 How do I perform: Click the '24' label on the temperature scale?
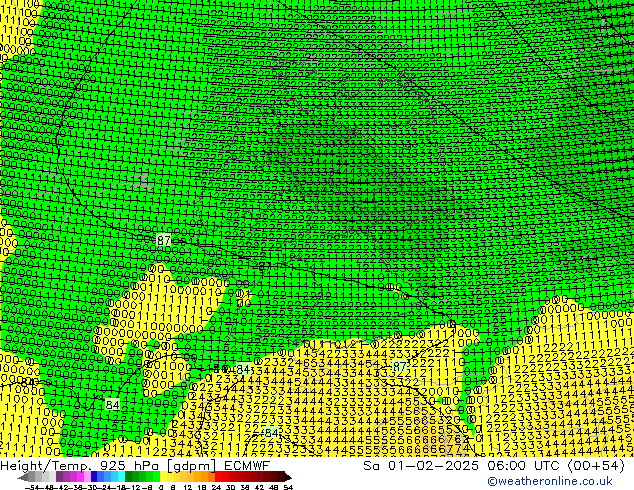tap(216, 487)
